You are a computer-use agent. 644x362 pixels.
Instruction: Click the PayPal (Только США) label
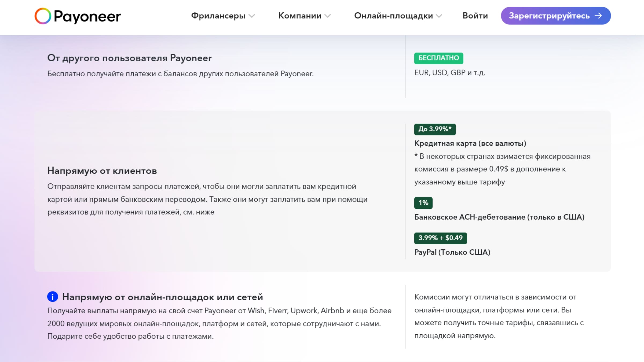(452, 252)
